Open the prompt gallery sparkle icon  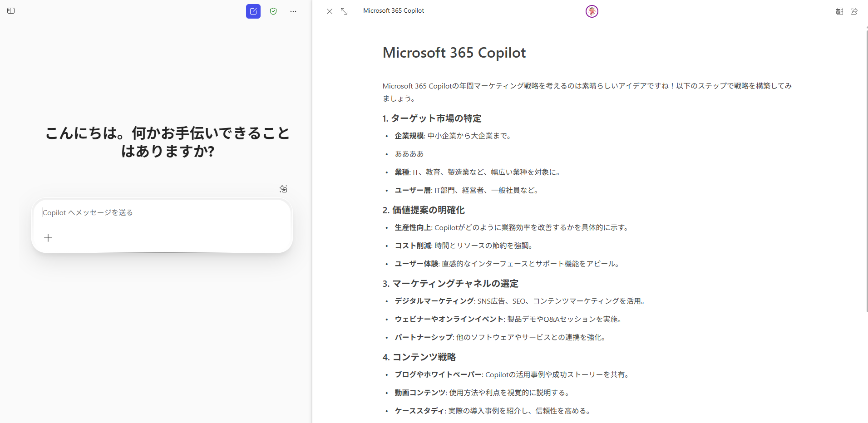(283, 189)
